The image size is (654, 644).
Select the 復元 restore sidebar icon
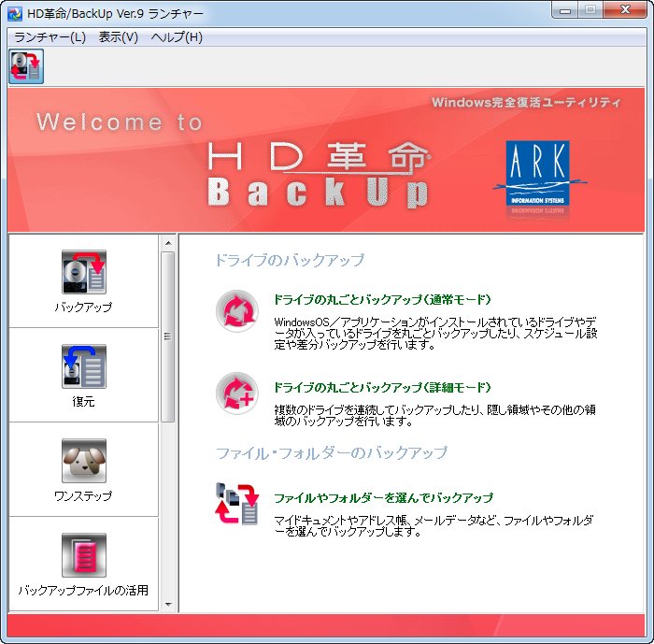pos(84,366)
